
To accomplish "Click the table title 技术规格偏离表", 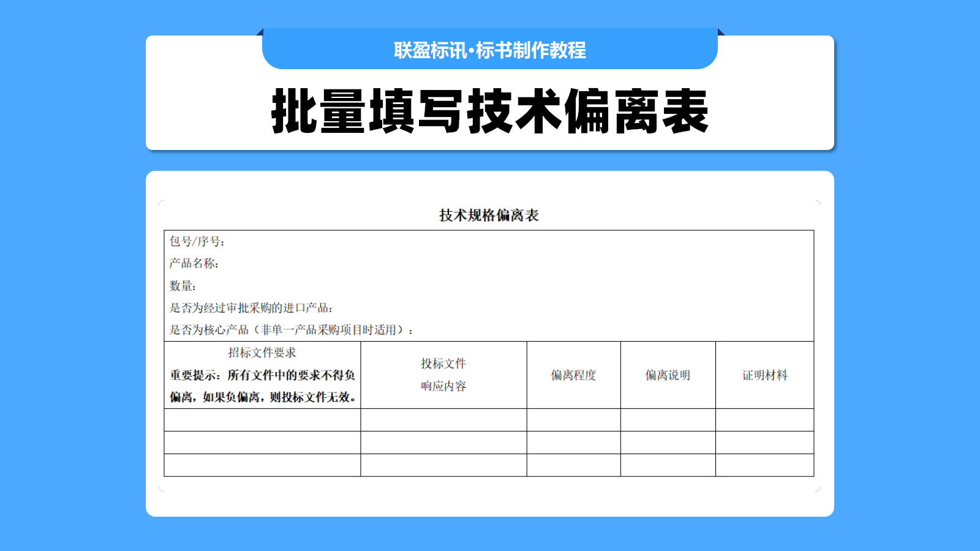I will pos(489,216).
